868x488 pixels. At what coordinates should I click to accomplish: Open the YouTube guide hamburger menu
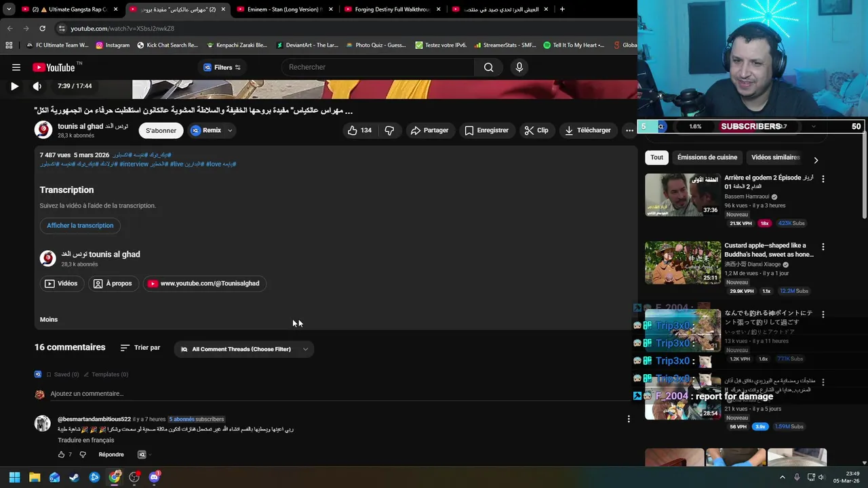click(16, 67)
